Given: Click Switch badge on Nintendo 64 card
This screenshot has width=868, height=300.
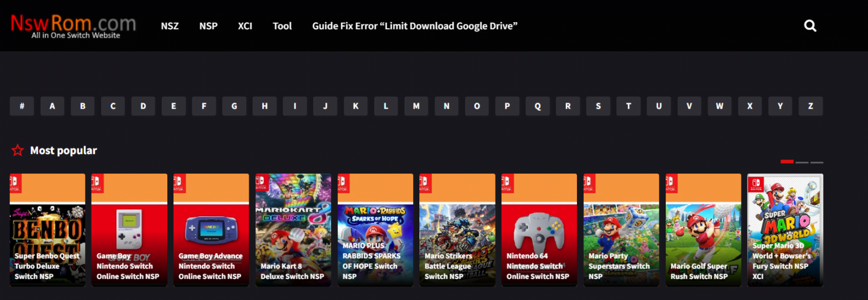Looking at the screenshot, I should click(507, 183).
